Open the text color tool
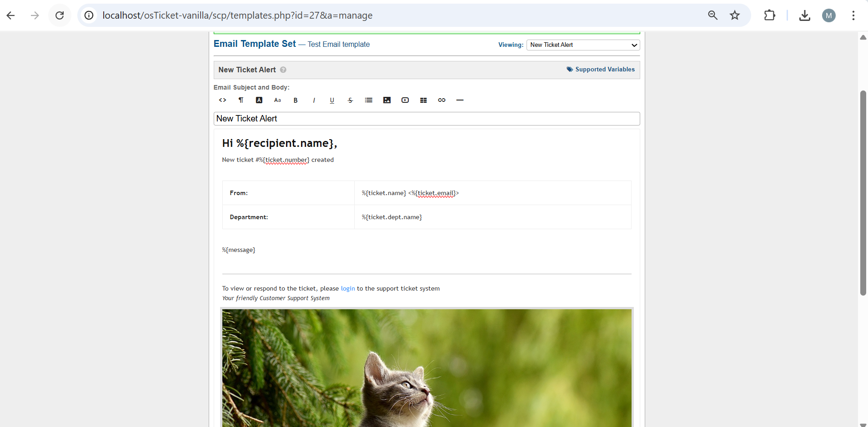Screen dimensions: 868x427 (x=259, y=100)
